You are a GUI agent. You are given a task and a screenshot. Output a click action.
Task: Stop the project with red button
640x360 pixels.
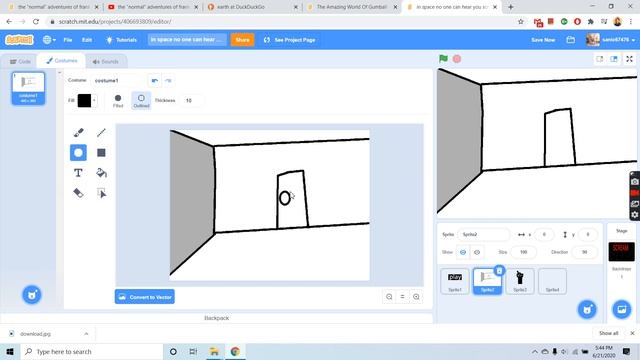(x=457, y=59)
